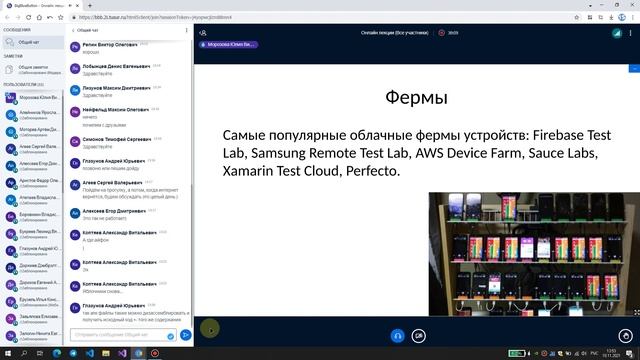This screenshot has height=360, width=640.
Task: Open the connection status icon
Action: pos(617,33)
